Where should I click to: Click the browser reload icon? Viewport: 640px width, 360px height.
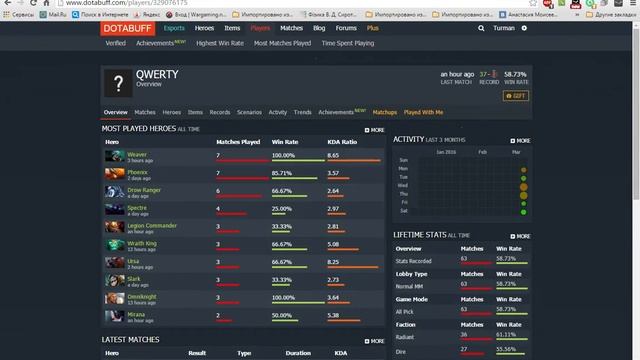33,3
